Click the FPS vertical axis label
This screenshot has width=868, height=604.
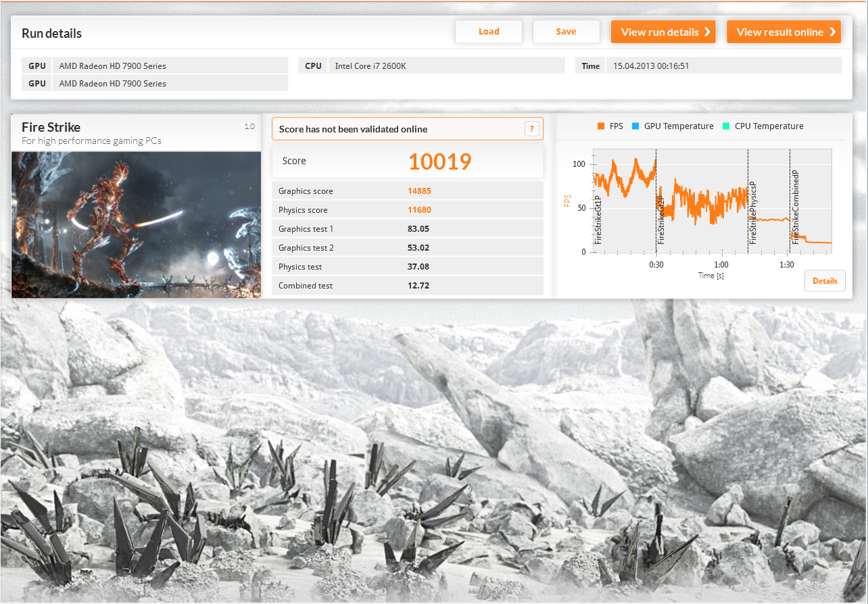pos(567,201)
